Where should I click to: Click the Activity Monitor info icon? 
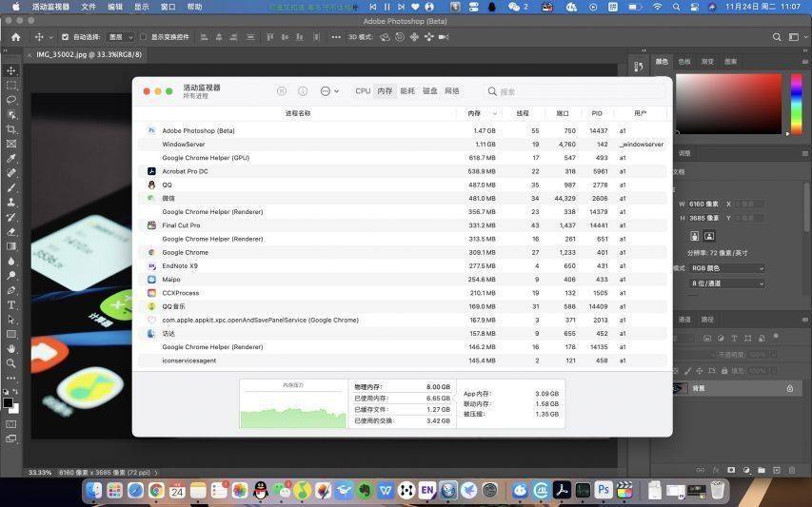click(303, 91)
